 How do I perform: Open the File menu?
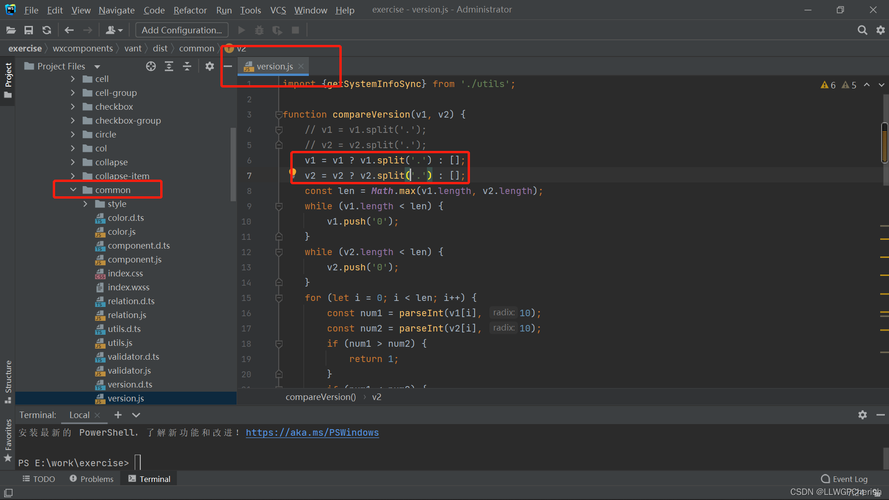(x=31, y=10)
